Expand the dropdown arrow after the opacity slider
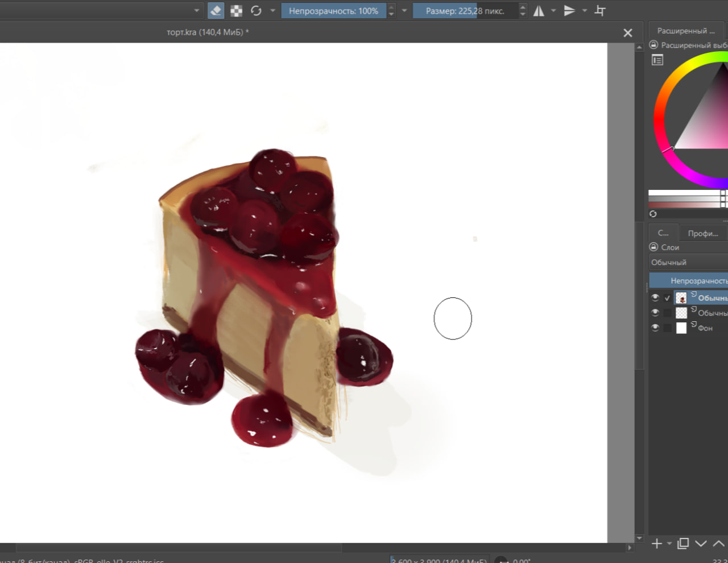 [x=404, y=11]
